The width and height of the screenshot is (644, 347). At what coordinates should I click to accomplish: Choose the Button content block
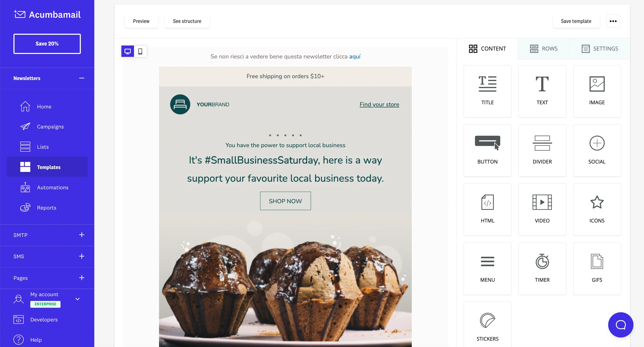pos(487,150)
